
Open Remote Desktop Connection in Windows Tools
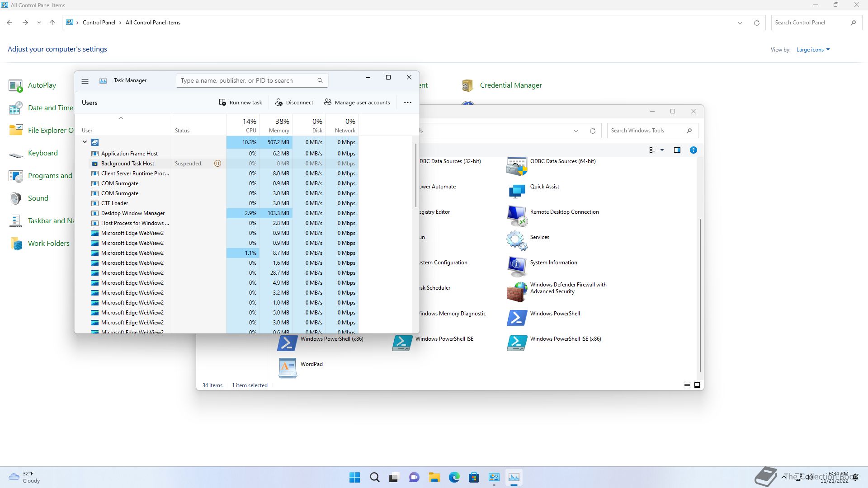click(553, 216)
